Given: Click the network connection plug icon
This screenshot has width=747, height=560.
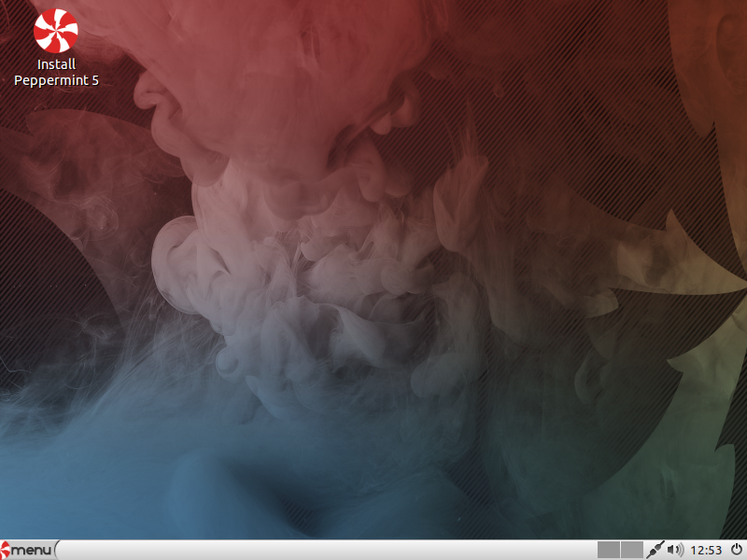Looking at the screenshot, I should pos(656,550).
